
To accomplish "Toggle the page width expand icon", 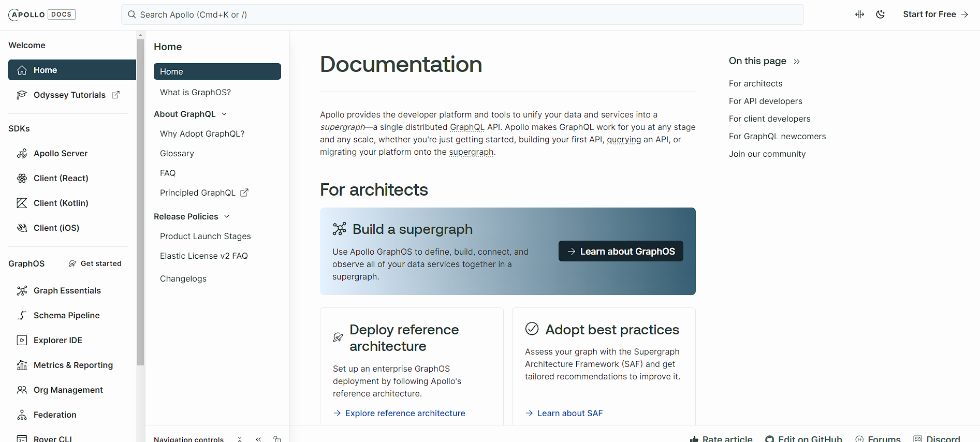I will 859,14.
